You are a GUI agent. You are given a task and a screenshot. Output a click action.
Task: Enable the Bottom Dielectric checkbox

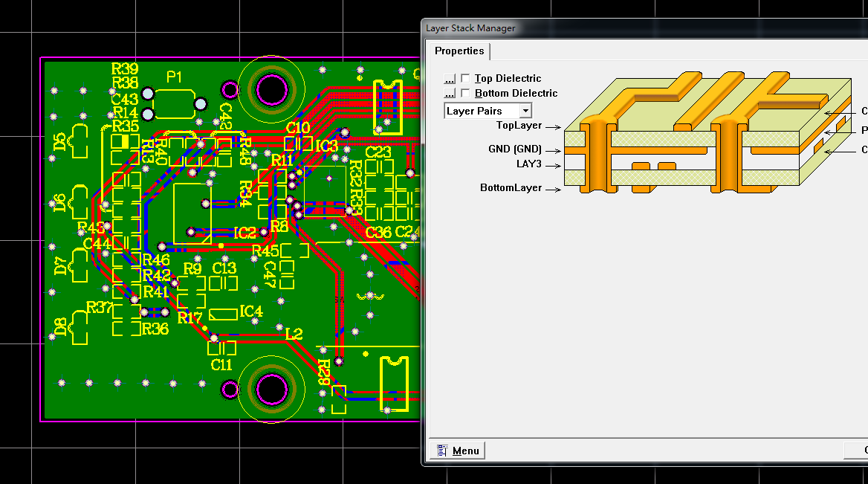[x=465, y=94]
